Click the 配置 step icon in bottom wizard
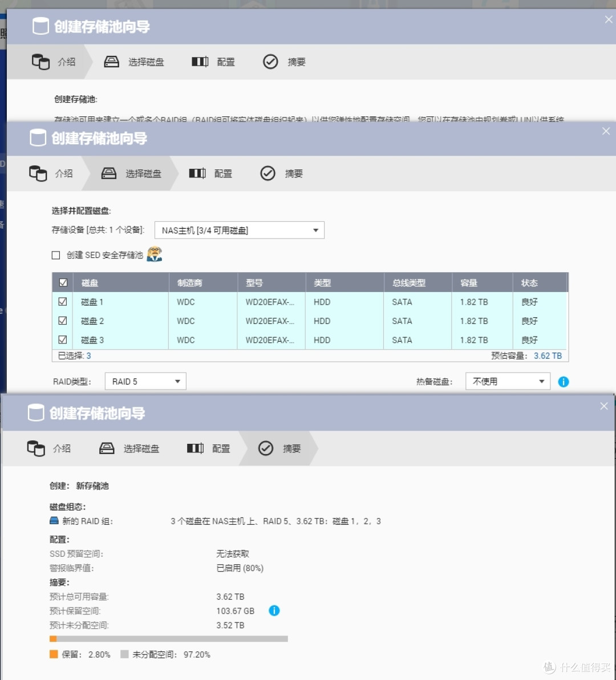Image resolution: width=616 pixels, height=680 pixels. pos(195,448)
